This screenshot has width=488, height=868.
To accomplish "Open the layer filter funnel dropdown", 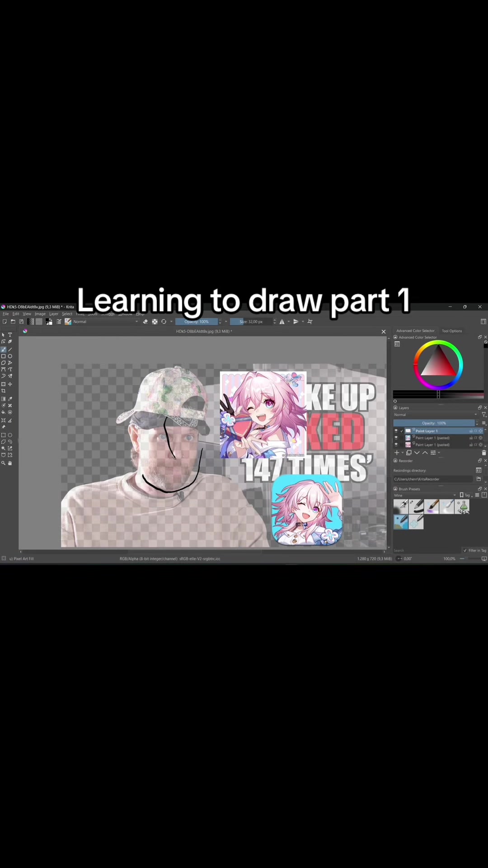I will click(x=483, y=415).
